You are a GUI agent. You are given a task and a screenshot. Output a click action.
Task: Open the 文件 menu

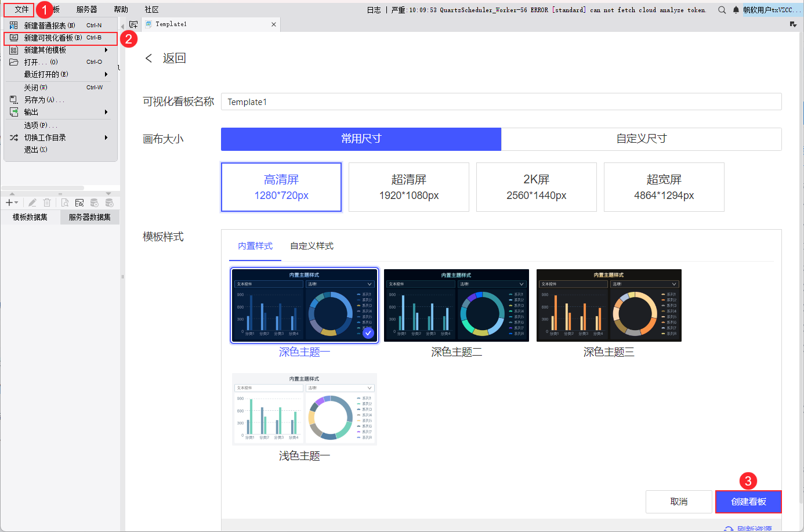click(21, 9)
